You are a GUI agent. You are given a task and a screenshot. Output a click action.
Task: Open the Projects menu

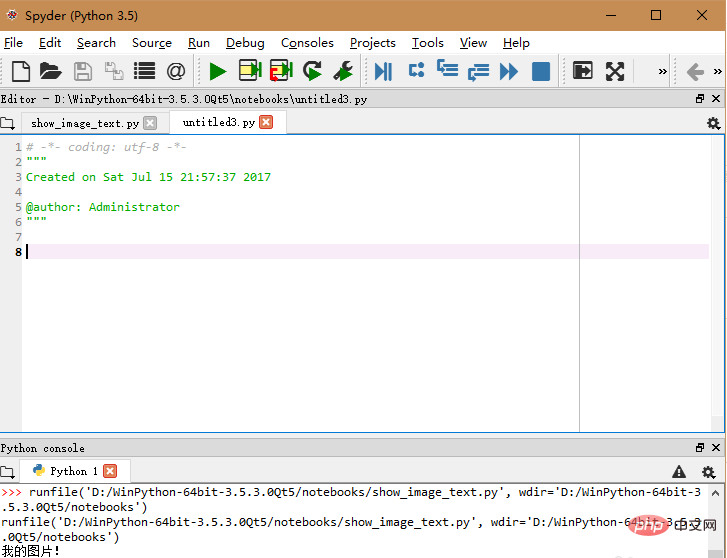click(x=372, y=43)
